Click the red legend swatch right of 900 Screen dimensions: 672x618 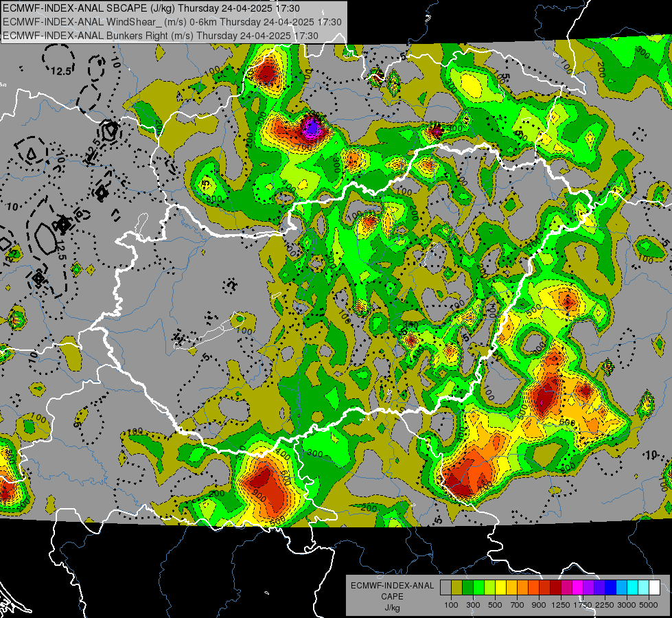[545, 588]
